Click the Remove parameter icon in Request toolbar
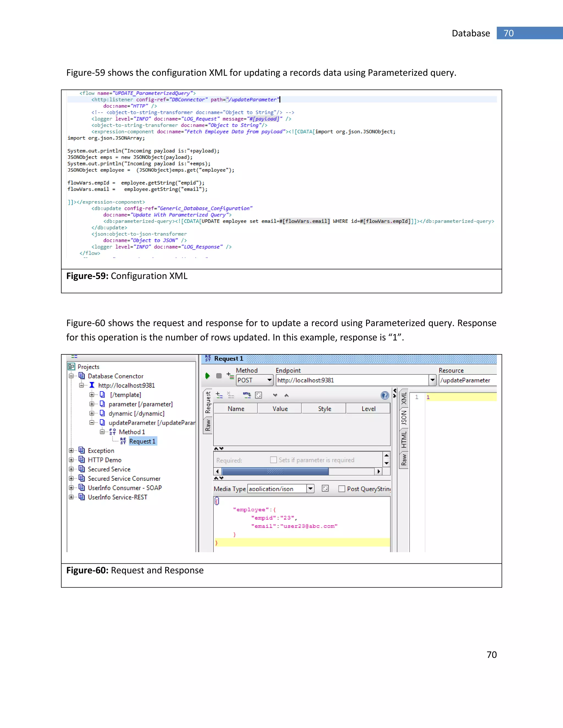Screen dimensions: 563x728 230,395
